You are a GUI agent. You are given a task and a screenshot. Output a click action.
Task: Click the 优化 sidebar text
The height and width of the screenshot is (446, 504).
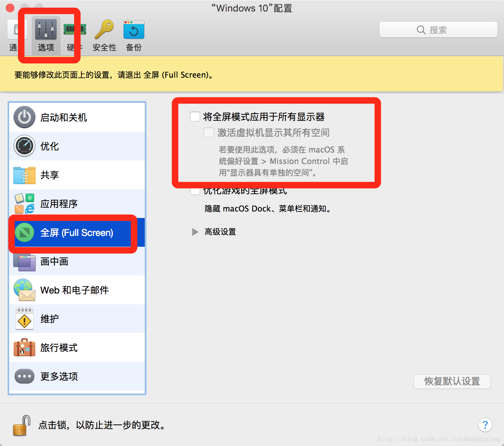click(50, 146)
